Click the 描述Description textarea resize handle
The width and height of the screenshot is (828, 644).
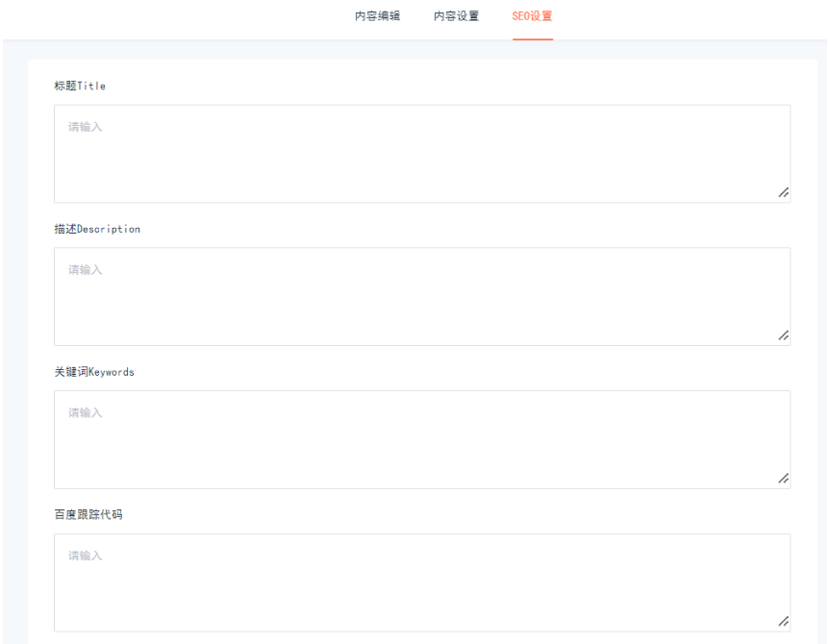(x=784, y=335)
